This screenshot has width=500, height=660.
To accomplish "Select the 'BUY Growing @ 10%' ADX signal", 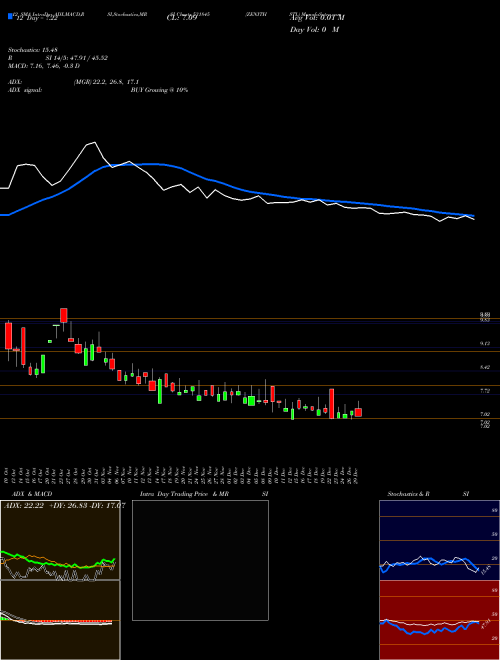I will (x=160, y=90).
